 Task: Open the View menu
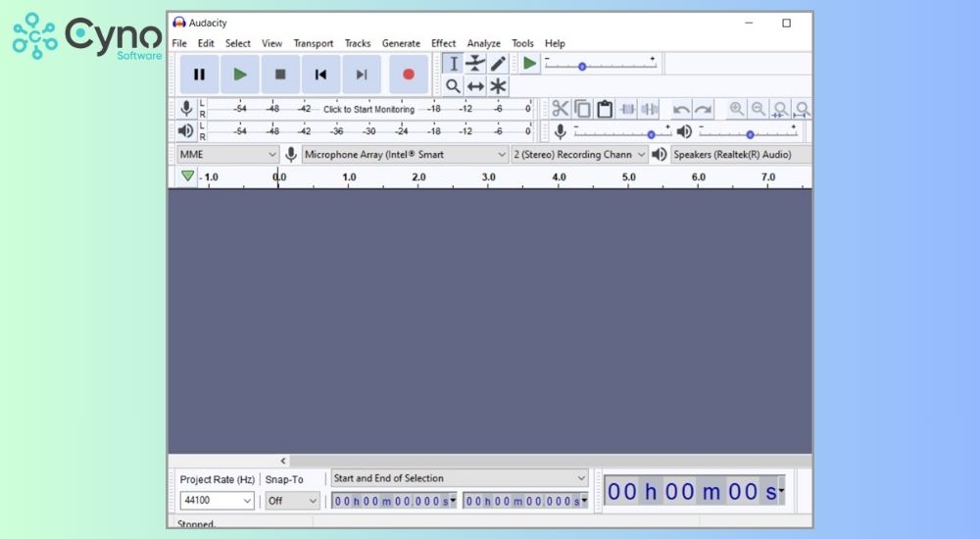(x=271, y=43)
